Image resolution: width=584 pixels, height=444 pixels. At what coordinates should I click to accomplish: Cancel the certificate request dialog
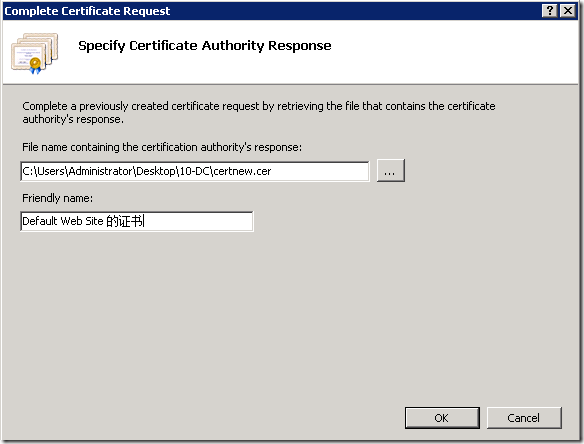coord(524,418)
